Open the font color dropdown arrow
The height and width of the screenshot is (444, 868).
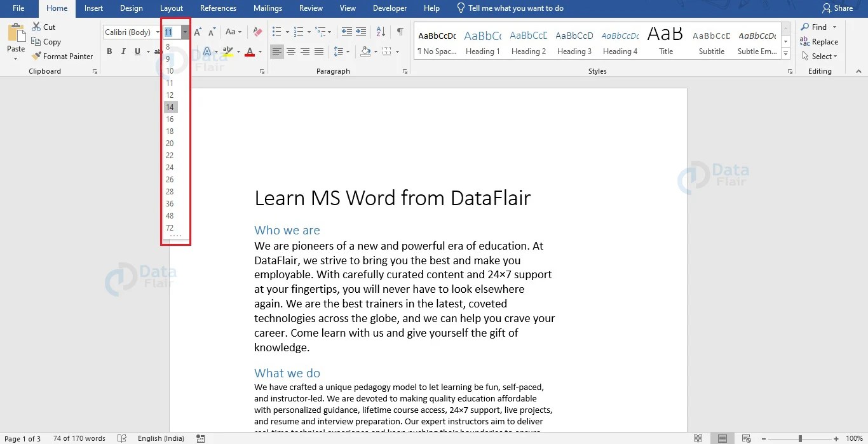point(261,51)
